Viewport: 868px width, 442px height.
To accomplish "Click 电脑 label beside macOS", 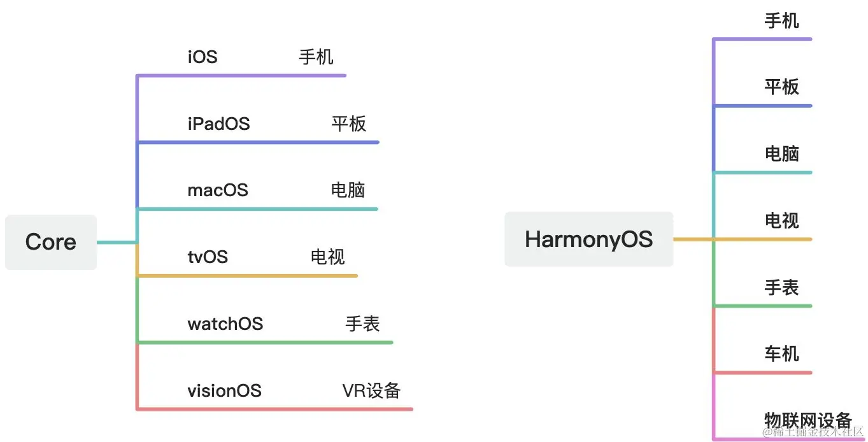I will point(348,190).
